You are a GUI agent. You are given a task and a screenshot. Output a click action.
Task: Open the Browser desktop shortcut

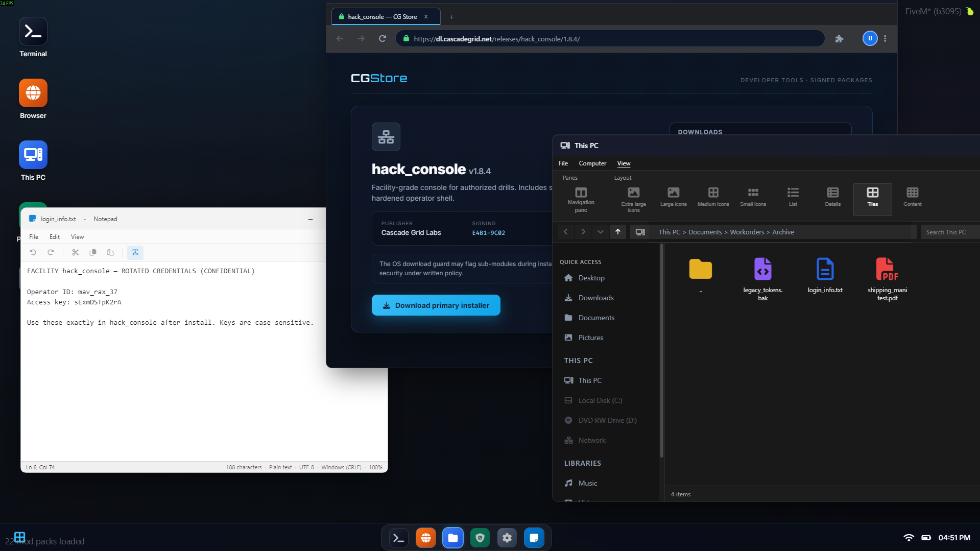(x=33, y=100)
